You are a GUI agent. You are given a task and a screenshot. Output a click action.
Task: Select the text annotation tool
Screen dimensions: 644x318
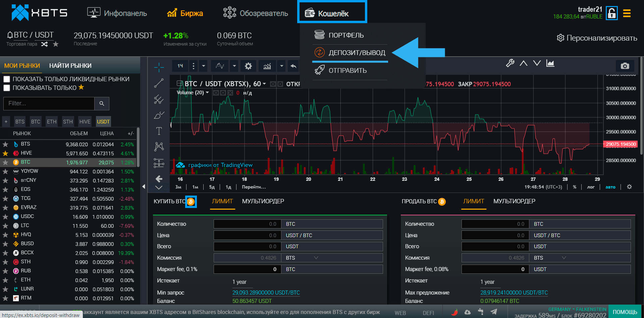pyautogui.click(x=159, y=131)
